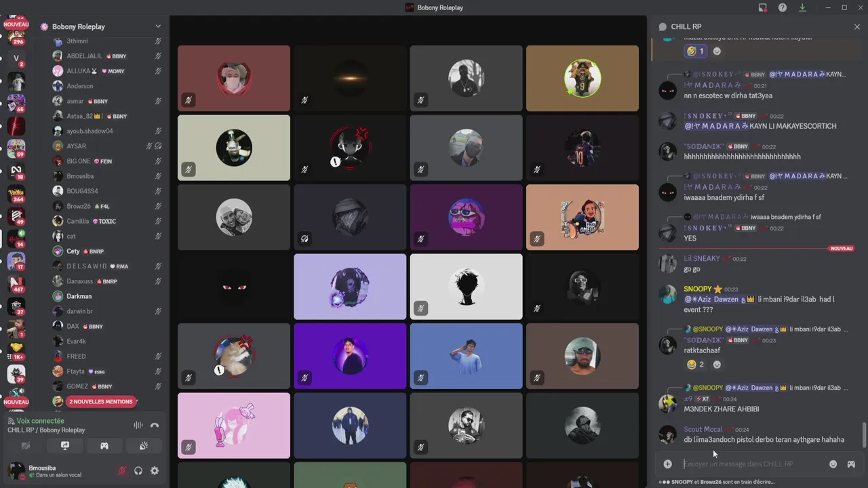The height and width of the screenshot is (488, 868).
Task: Open server icon with 364 badge
Action: [16, 193]
